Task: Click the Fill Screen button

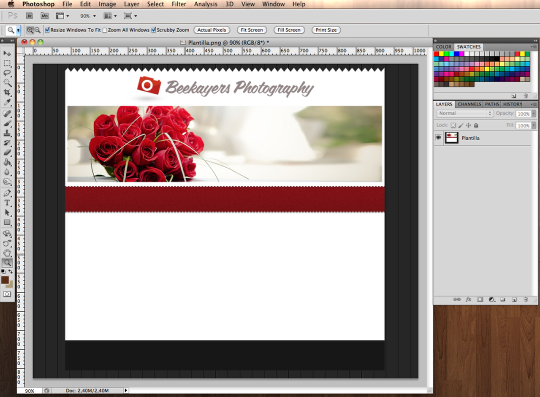Action: click(x=289, y=30)
